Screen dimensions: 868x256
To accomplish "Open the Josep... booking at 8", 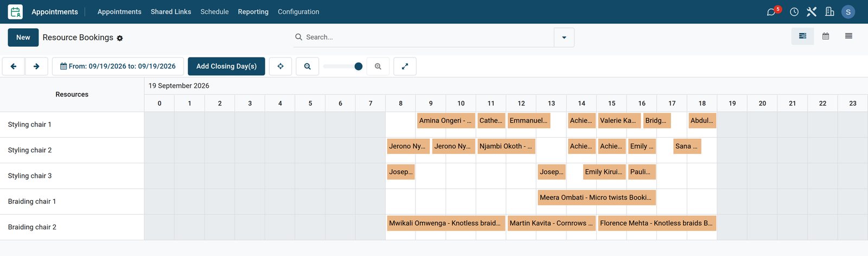I will pos(401,171).
